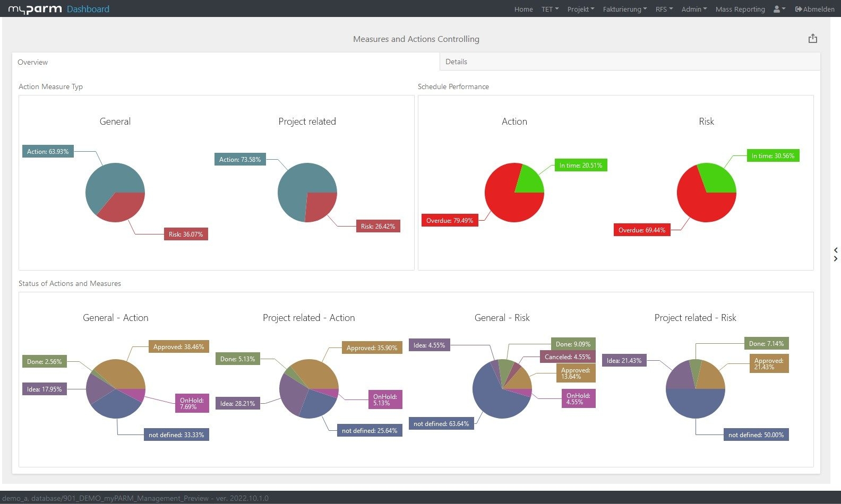The height and width of the screenshot is (504, 841).
Task: Go to Home in the navigation bar
Action: coord(524,9)
